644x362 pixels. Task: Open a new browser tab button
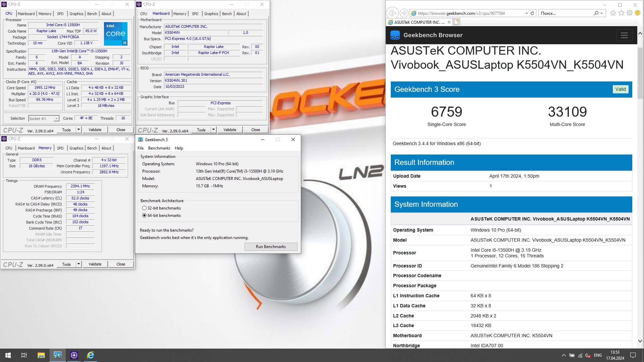(456, 22)
